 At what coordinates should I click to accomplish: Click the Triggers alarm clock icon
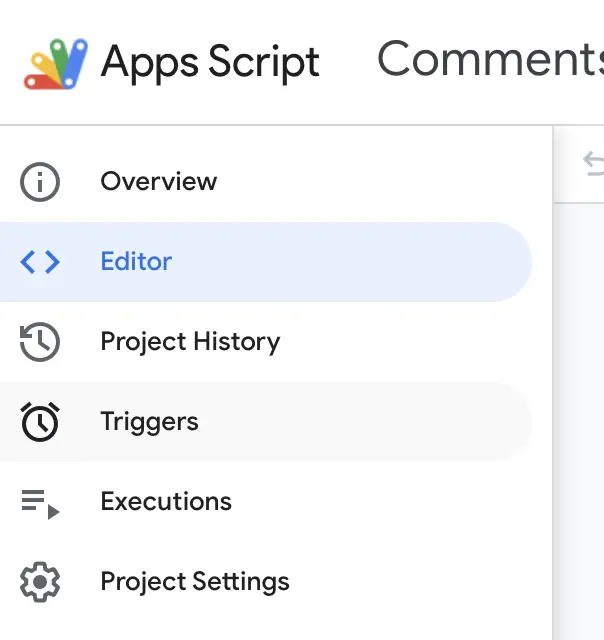tap(40, 422)
